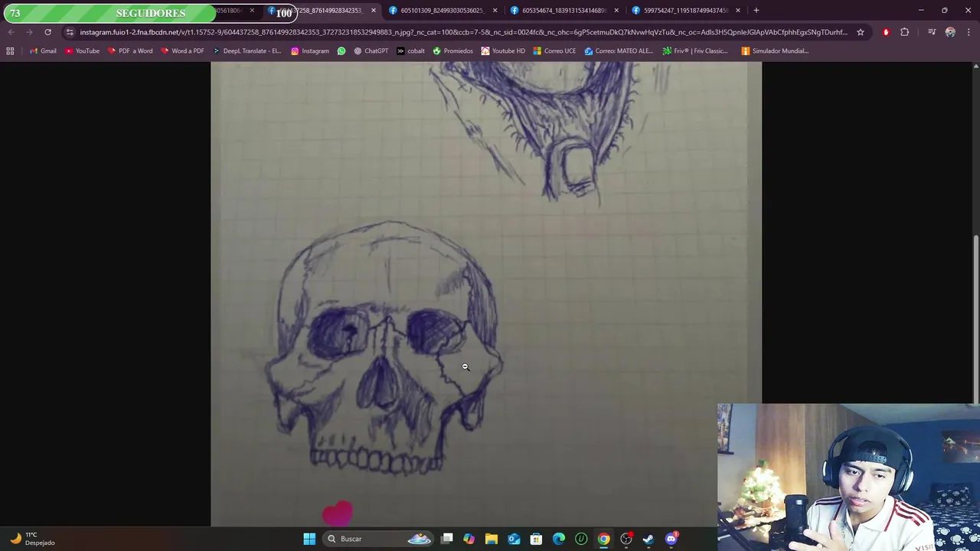Open the DeepL Translate bookmark
This screenshot has height=551, width=980.
point(247,51)
